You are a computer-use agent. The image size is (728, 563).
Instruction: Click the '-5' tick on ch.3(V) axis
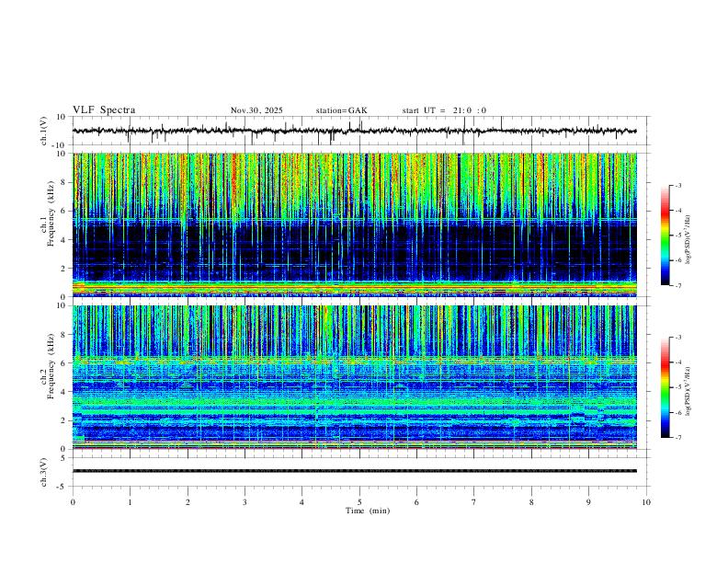63,487
